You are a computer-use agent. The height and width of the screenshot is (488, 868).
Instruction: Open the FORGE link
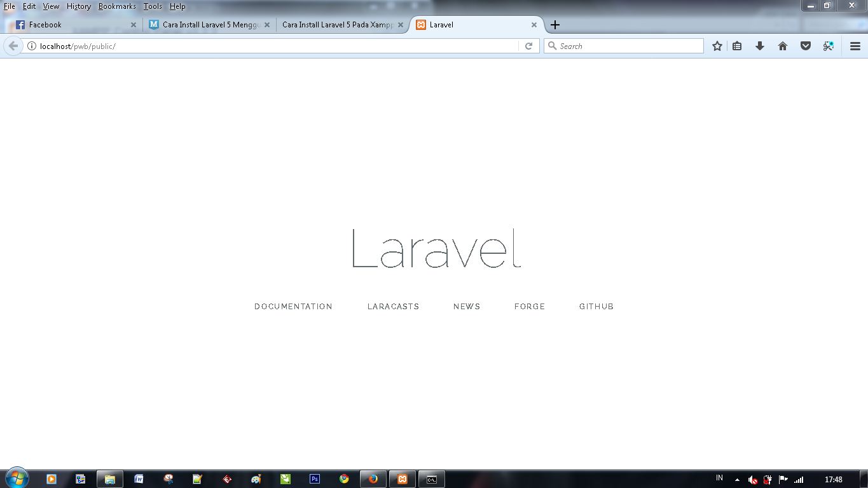[530, 307]
